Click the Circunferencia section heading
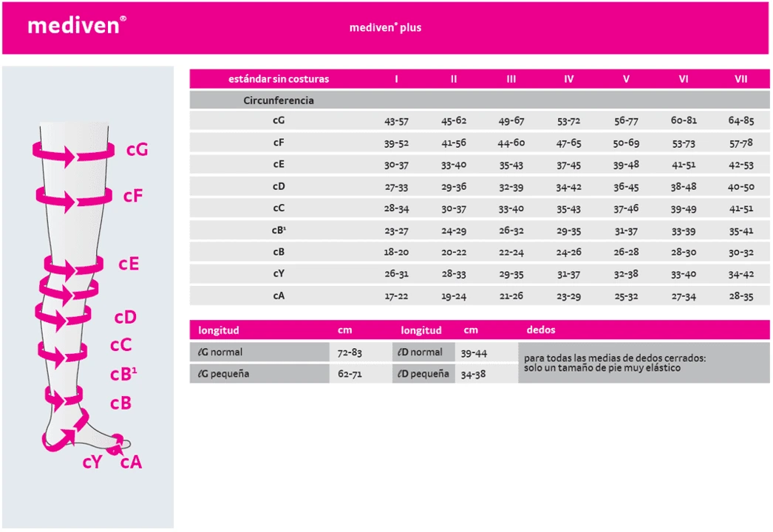773x532 pixels. tap(279, 100)
